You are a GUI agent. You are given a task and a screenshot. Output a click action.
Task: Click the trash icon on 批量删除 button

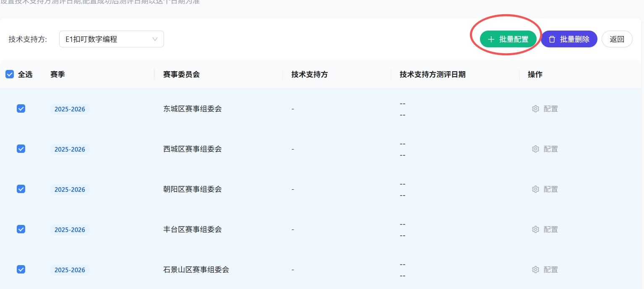click(552, 39)
